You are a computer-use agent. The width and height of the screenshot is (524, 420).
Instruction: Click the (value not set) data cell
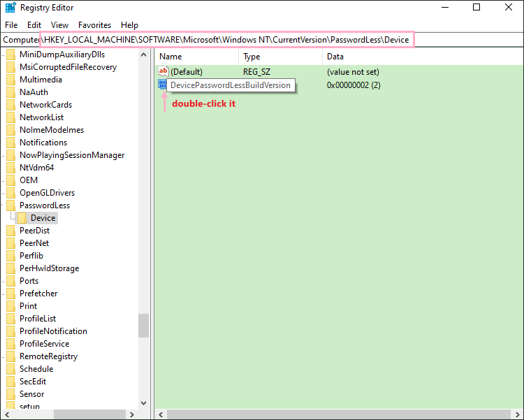353,72
